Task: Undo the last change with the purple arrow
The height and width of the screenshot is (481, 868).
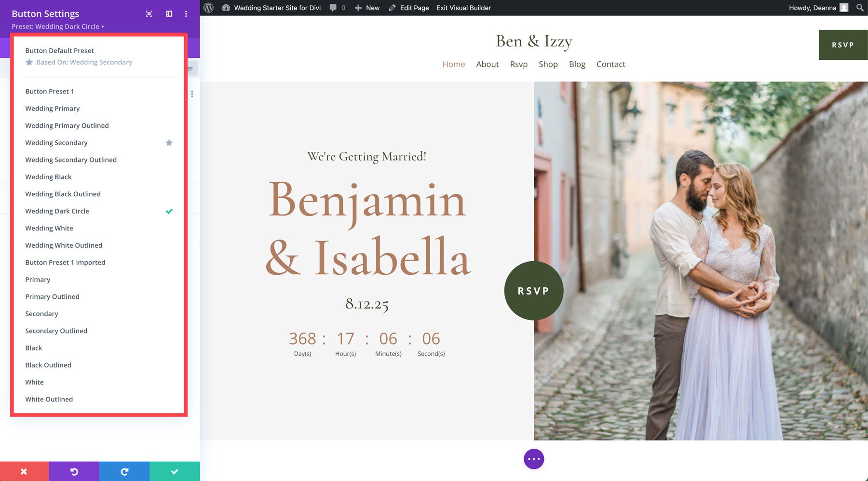Action: 74,471
